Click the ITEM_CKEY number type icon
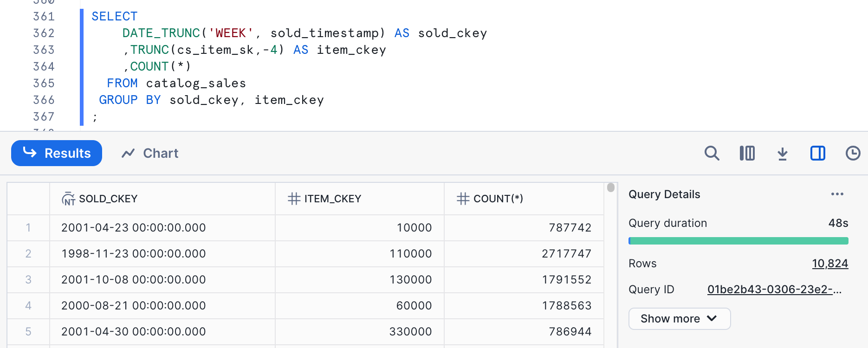Viewport: 868px width, 348px height. [294, 199]
